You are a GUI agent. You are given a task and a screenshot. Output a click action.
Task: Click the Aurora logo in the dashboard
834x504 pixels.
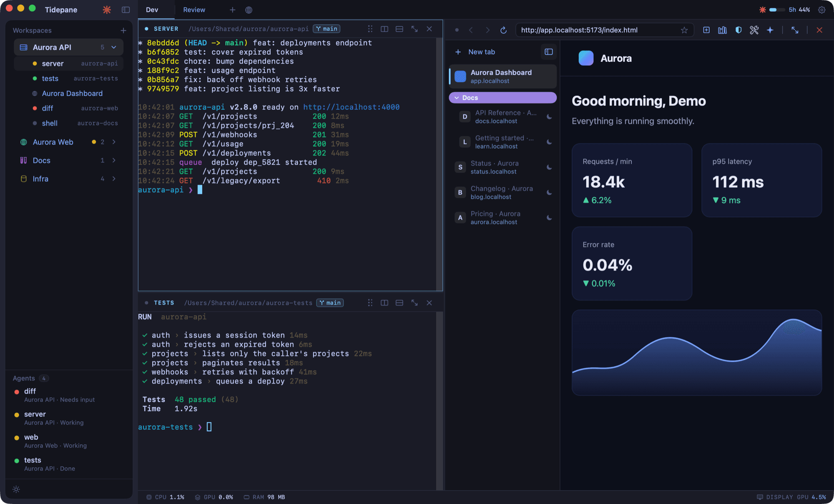pyautogui.click(x=586, y=58)
